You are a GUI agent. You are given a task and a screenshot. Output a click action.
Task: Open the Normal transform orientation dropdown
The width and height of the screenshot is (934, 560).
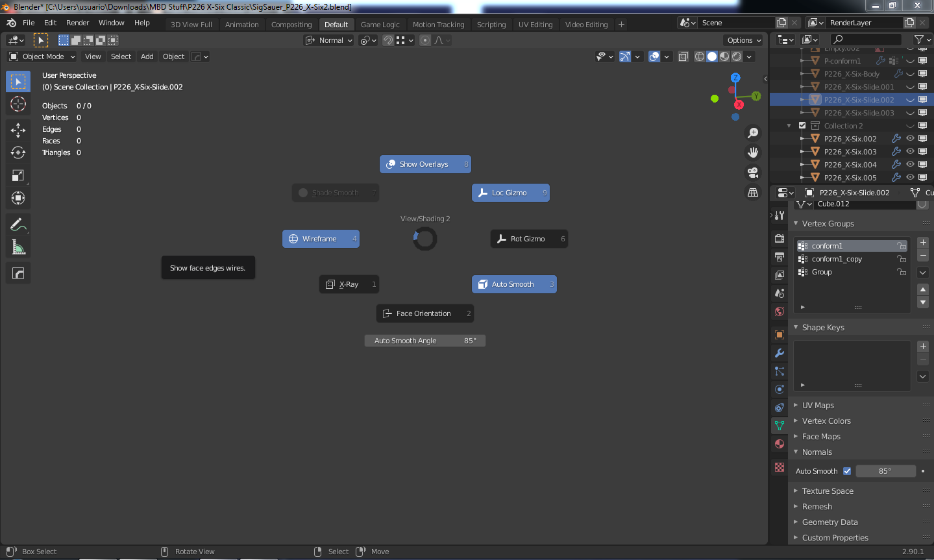click(329, 40)
